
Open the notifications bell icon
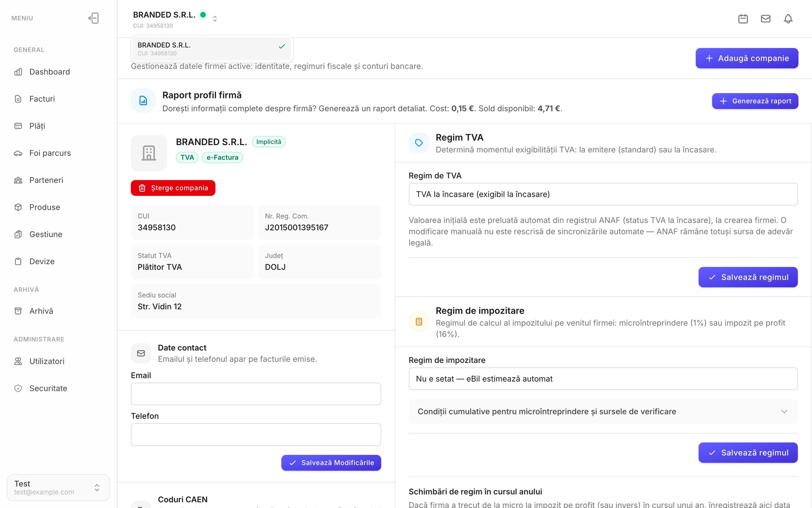pos(788,19)
